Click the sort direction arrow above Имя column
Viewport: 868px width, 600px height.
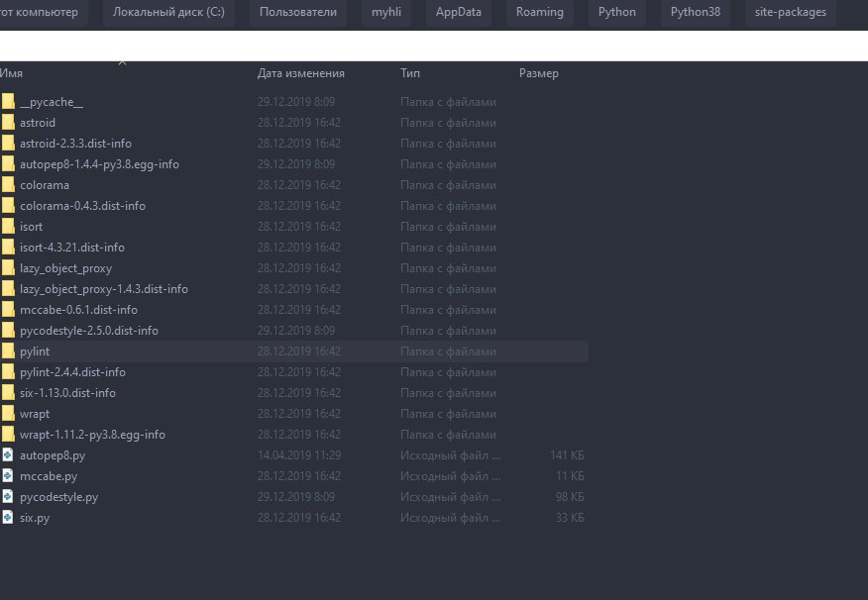122,62
